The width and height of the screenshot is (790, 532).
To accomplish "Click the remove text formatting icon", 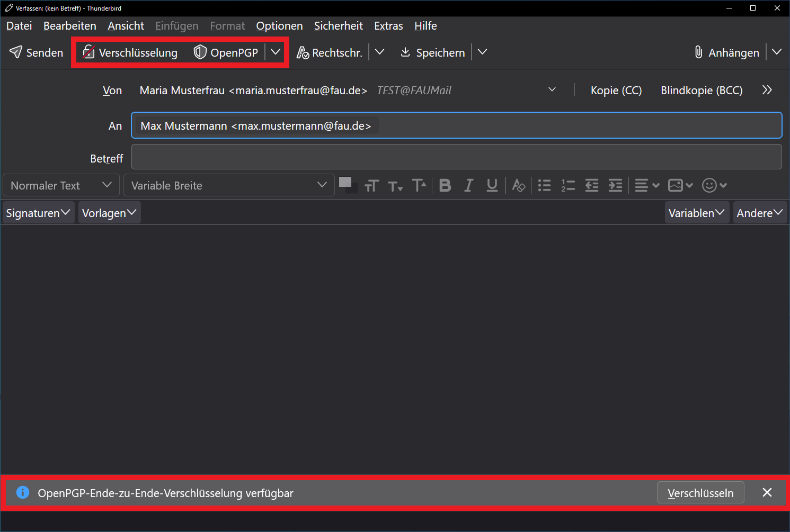I will 518,185.
